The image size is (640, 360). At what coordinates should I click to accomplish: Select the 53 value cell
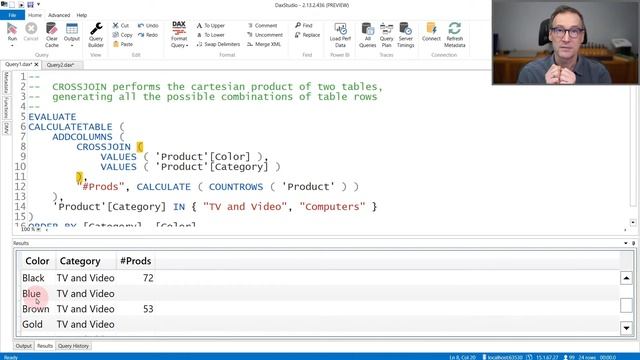[x=148, y=309]
